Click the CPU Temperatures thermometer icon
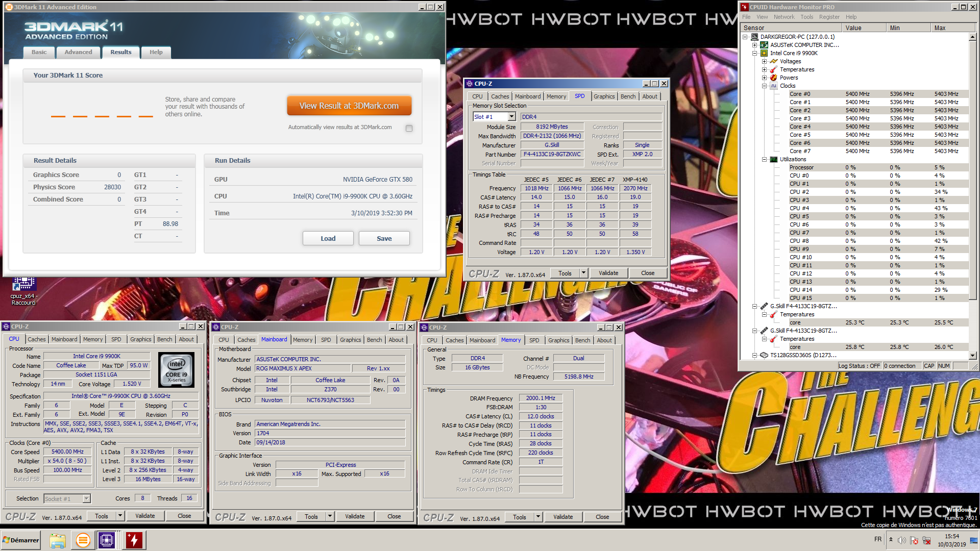 coord(774,69)
